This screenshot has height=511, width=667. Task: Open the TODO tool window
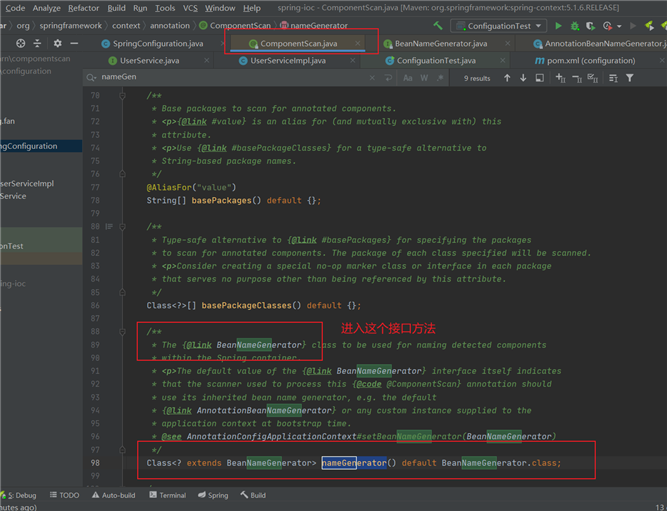coord(64,495)
